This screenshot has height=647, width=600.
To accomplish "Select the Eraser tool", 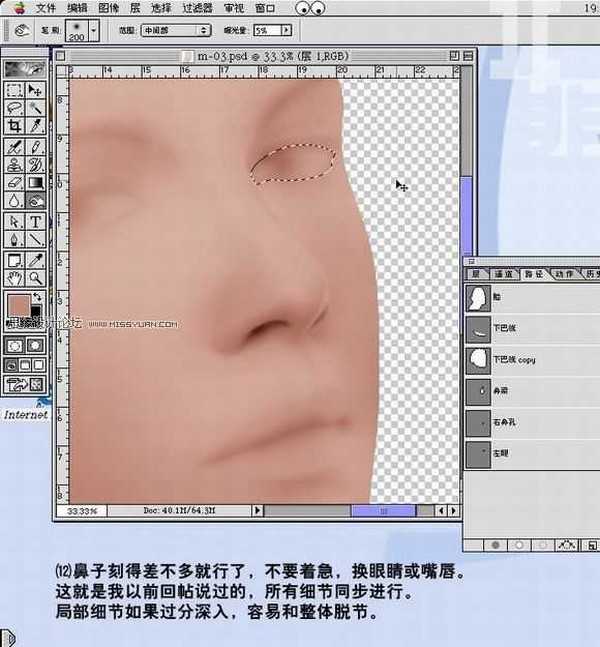I will click(x=14, y=182).
